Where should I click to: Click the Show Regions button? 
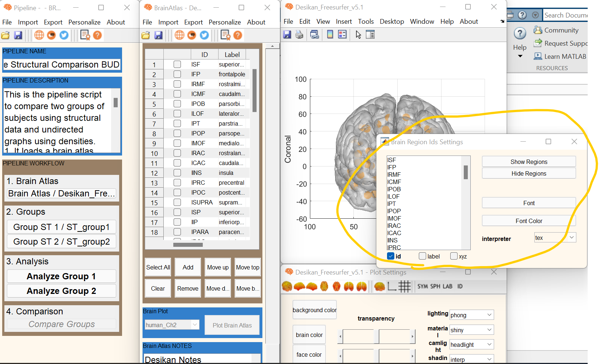[528, 161]
